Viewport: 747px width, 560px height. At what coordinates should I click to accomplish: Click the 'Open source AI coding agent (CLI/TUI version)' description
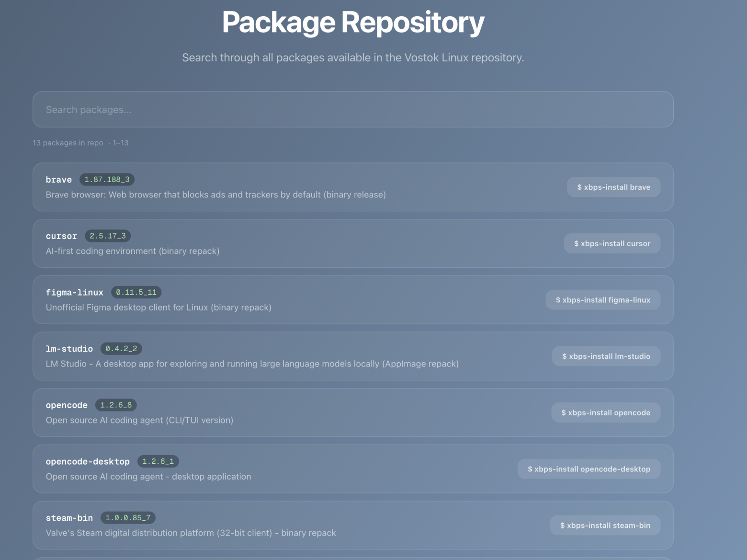pos(139,420)
